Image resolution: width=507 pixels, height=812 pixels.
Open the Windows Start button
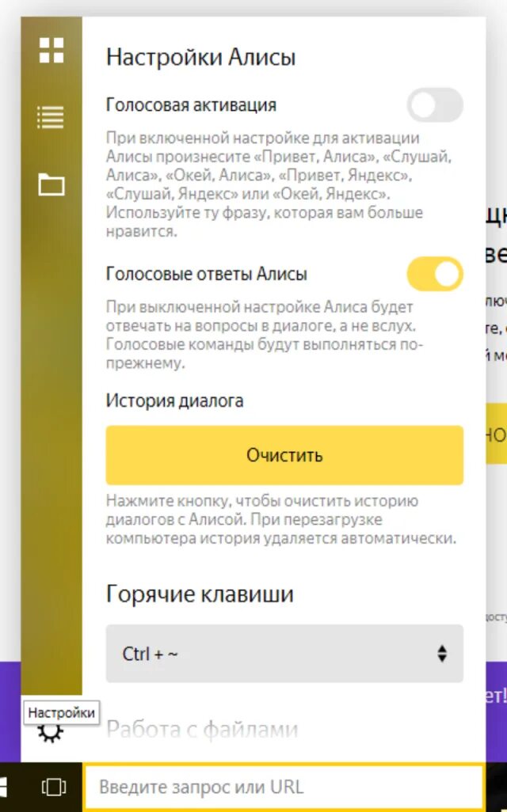pos(4,787)
